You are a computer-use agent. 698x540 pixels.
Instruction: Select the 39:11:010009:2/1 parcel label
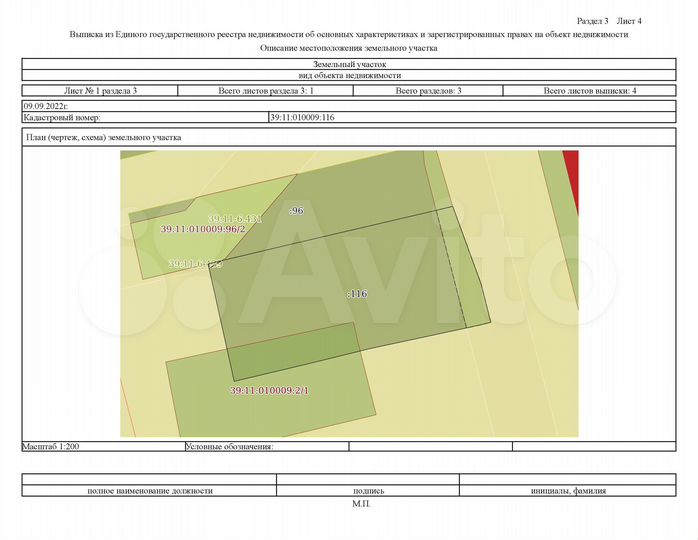point(270,390)
